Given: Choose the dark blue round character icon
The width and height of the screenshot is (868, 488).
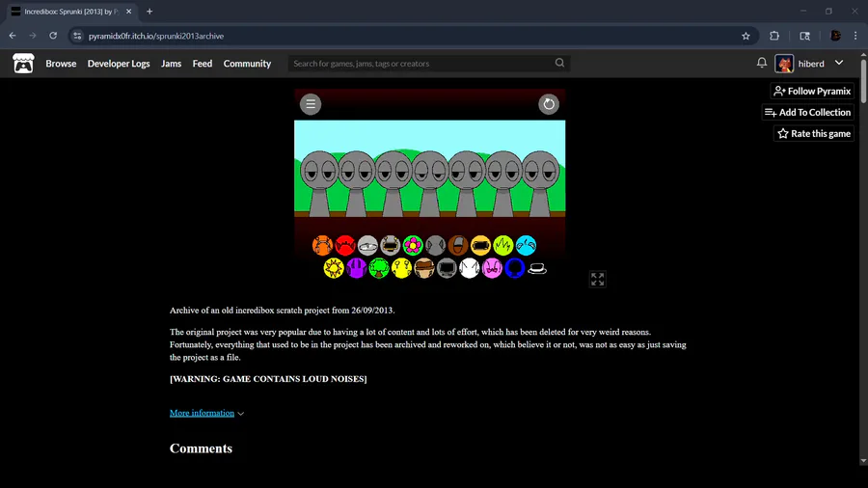Looking at the screenshot, I should pyautogui.click(x=515, y=268).
